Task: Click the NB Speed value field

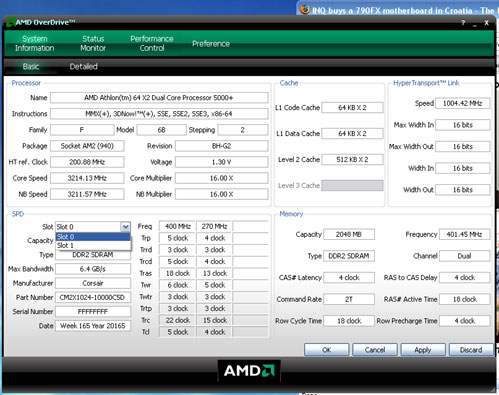Action: (87, 194)
